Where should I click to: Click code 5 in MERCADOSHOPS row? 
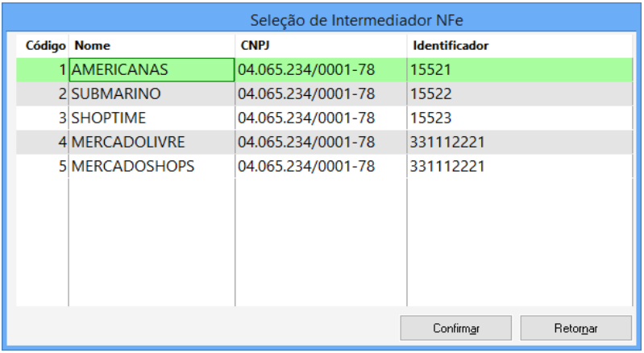tap(62, 167)
